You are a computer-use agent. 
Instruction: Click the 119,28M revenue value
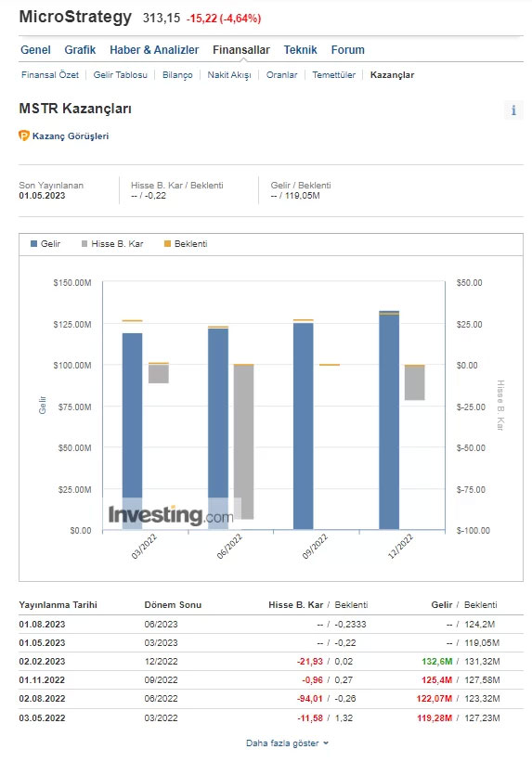point(435,717)
